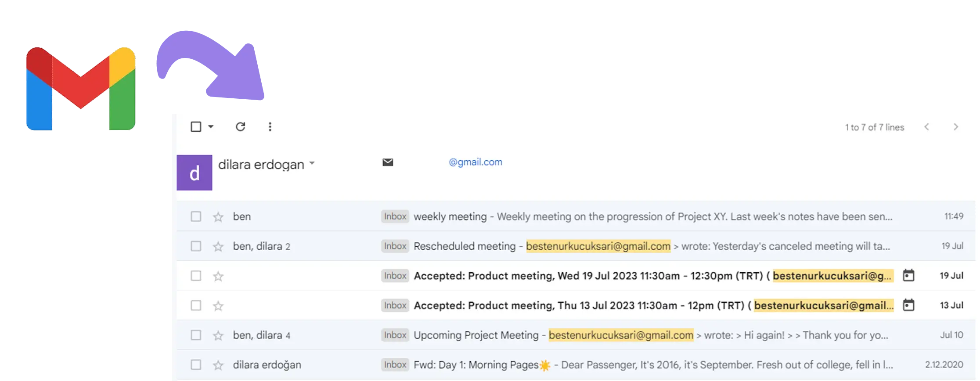Star the Rescheduled meeting email
The width and height of the screenshot is (980, 381).
218,246
